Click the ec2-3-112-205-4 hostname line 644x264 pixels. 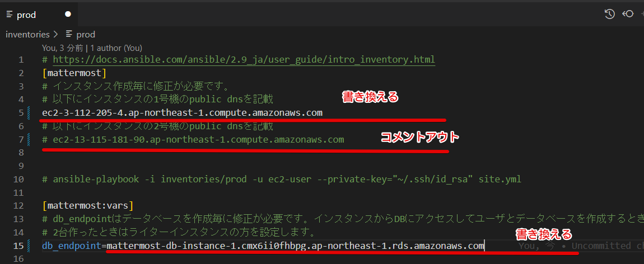[x=182, y=113]
